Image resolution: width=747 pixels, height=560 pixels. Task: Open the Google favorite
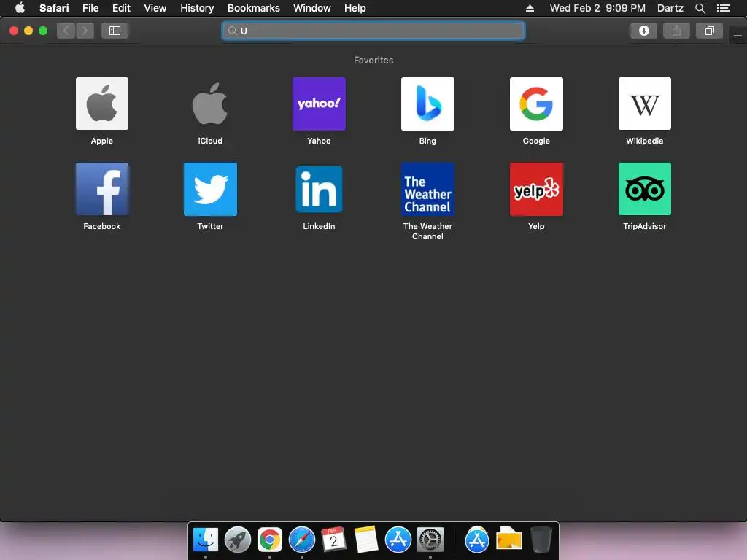[x=536, y=104]
